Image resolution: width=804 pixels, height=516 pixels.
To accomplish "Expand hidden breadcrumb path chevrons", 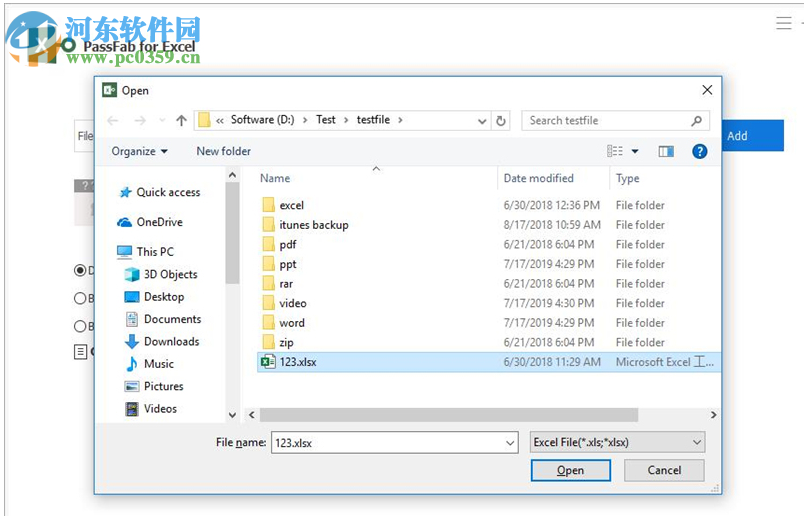I will tap(219, 121).
